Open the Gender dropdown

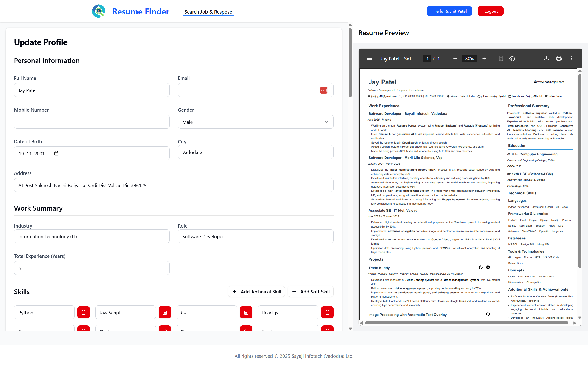pyautogui.click(x=326, y=122)
